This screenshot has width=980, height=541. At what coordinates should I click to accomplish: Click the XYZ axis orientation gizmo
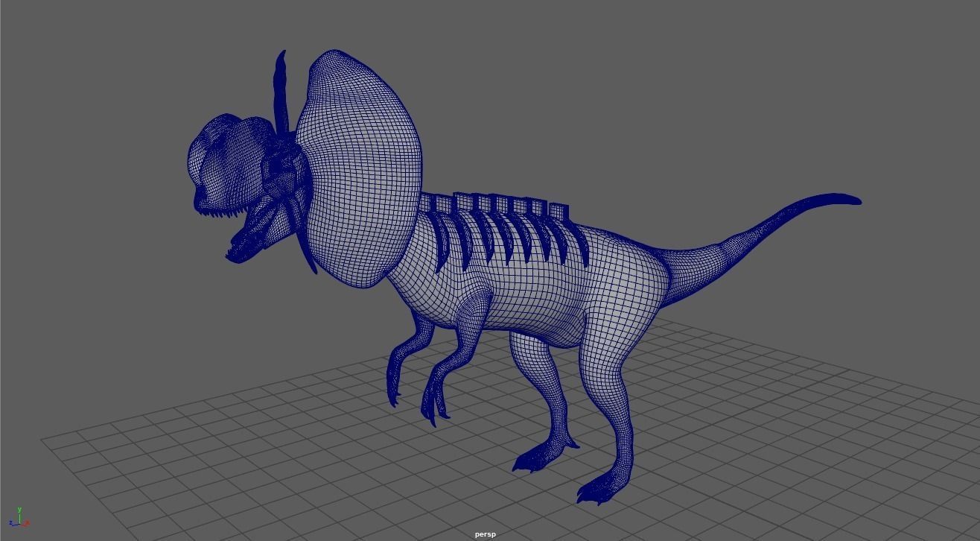click(x=19, y=519)
